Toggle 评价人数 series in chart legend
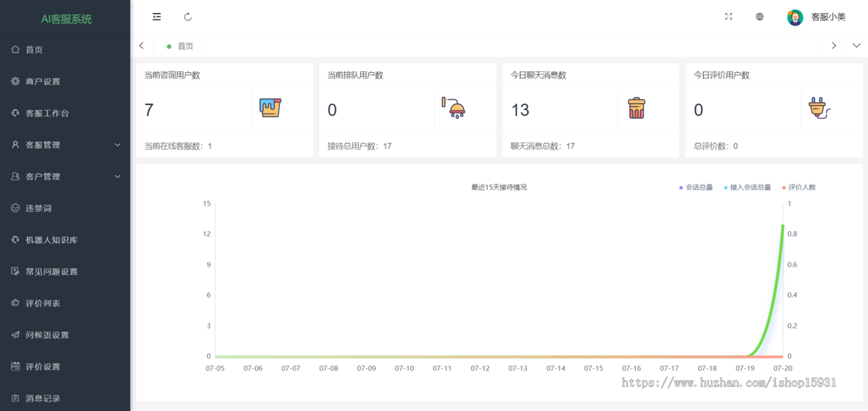This screenshot has height=411, width=868. coord(799,187)
